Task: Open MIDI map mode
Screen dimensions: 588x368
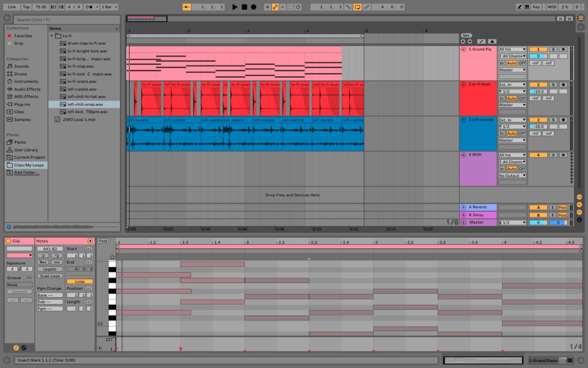Action: pos(552,7)
